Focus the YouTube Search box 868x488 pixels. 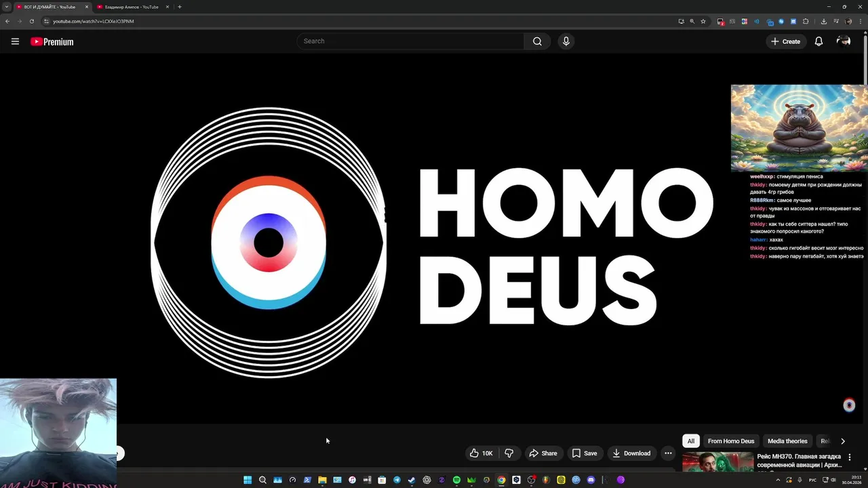[x=410, y=41]
